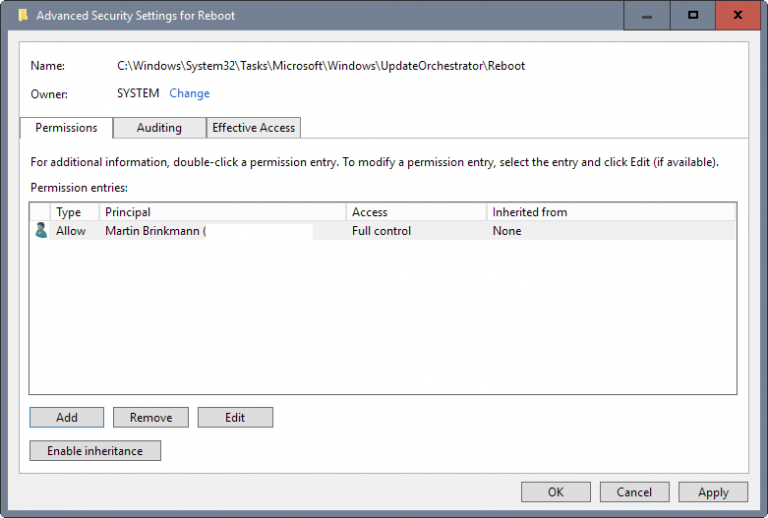This screenshot has height=518, width=768.
Task: Click the folder icon in title bar
Action: pos(23,15)
